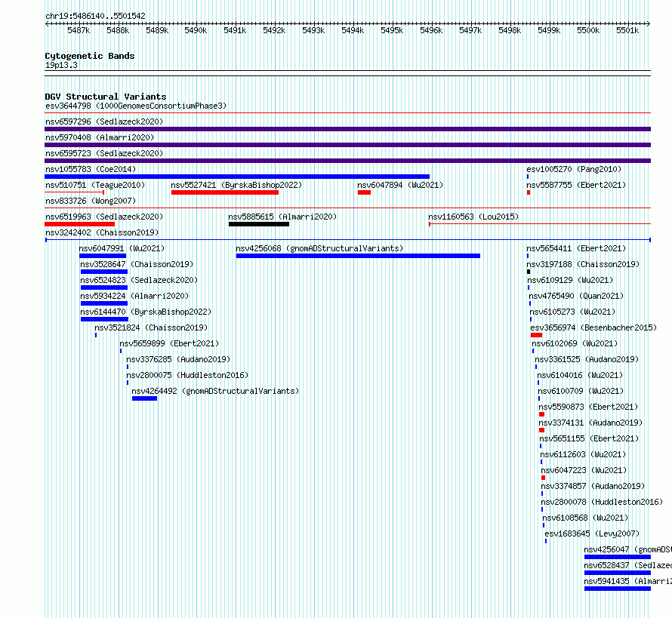Select nsv5587755 (Ebert2021) label
This screenshot has width=672, height=618.
[x=576, y=185]
